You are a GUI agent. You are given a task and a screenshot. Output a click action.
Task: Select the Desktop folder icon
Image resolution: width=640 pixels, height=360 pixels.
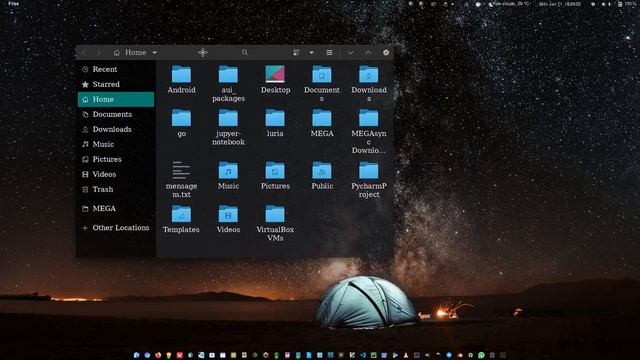pyautogui.click(x=275, y=74)
